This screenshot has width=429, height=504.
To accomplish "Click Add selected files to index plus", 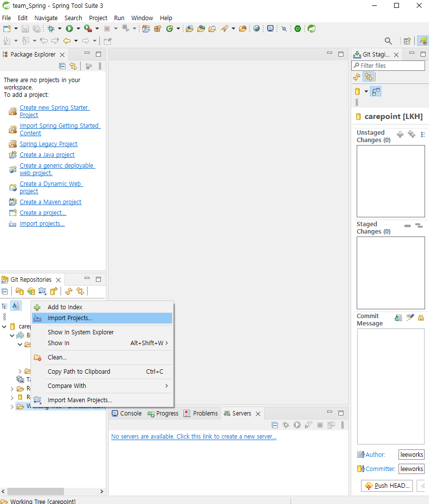I will pos(400,134).
